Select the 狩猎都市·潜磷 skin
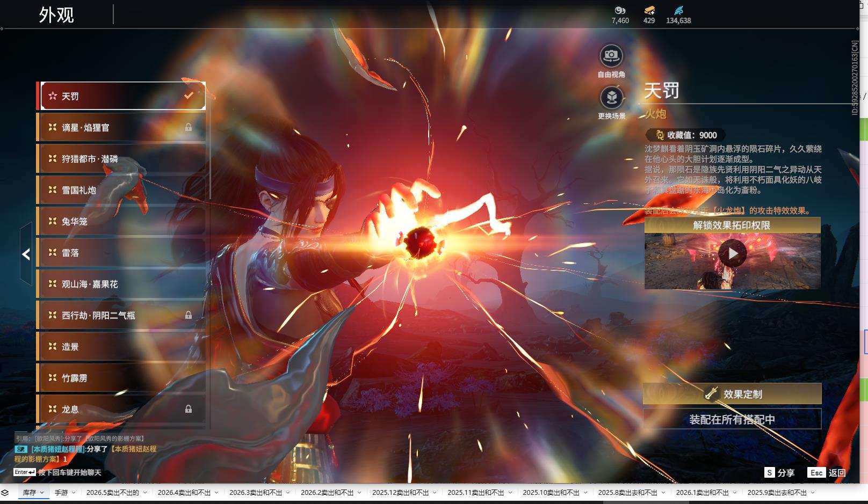 click(x=121, y=159)
